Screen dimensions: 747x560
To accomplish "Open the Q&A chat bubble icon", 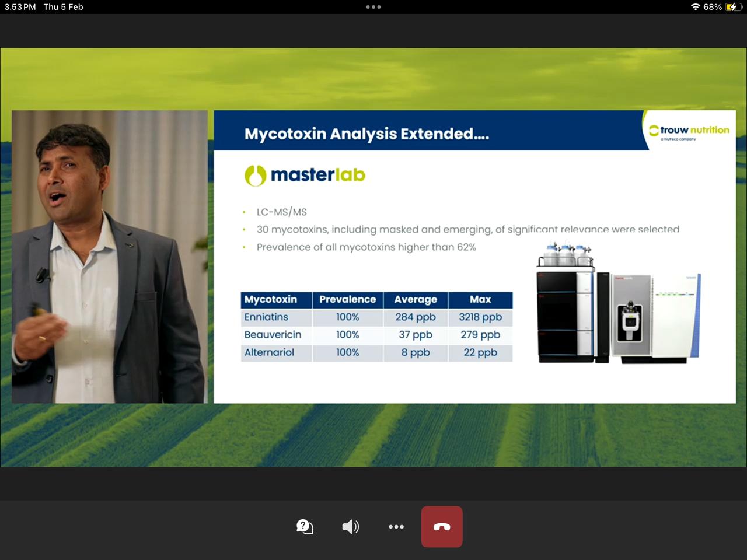I will [x=305, y=527].
